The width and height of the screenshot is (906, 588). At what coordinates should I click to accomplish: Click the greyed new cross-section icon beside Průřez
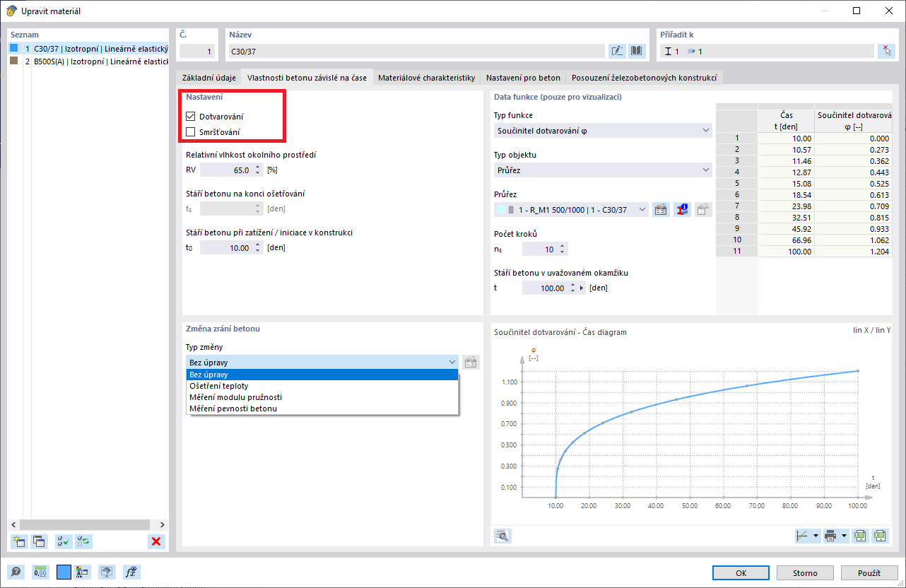(703, 209)
